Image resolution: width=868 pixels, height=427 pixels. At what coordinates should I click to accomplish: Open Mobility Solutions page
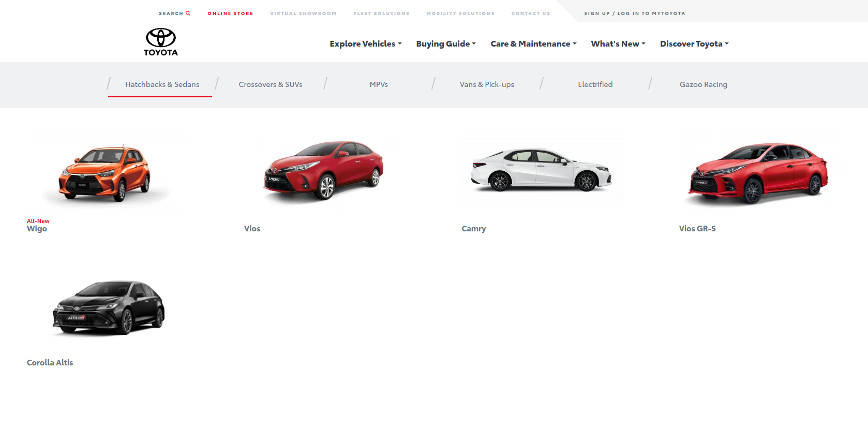click(460, 13)
